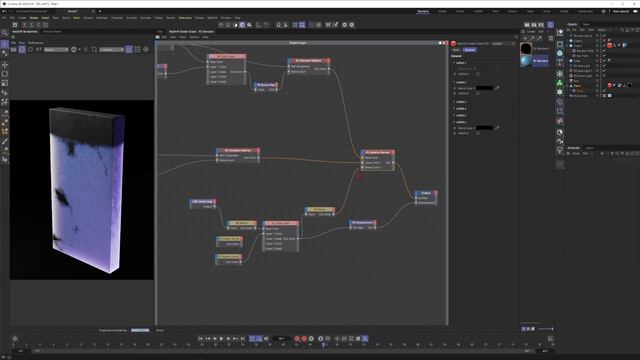The height and width of the screenshot is (360, 640).
Task: Activate the highlighted Live Selection tool
Action: [4, 44]
